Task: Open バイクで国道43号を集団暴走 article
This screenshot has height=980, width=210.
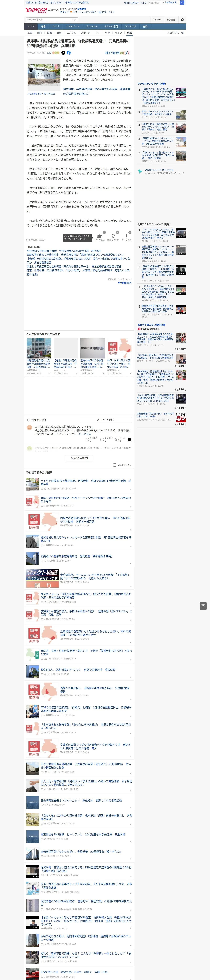Action: [86, 482]
